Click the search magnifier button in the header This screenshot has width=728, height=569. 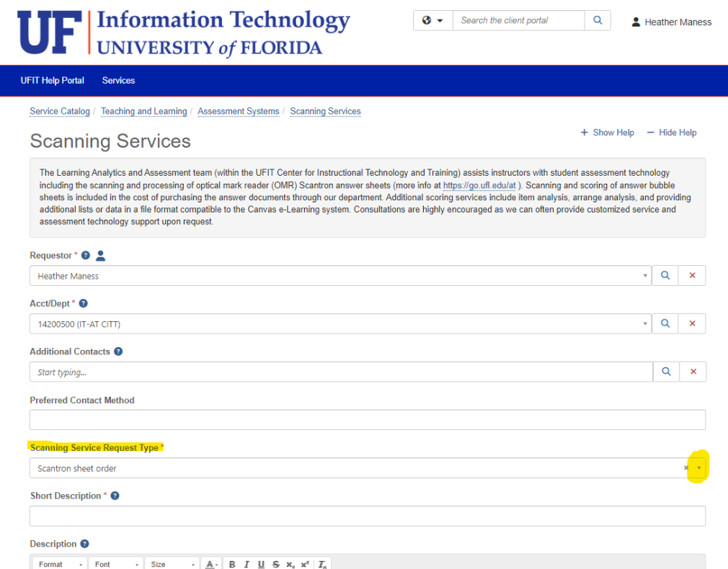tap(598, 20)
